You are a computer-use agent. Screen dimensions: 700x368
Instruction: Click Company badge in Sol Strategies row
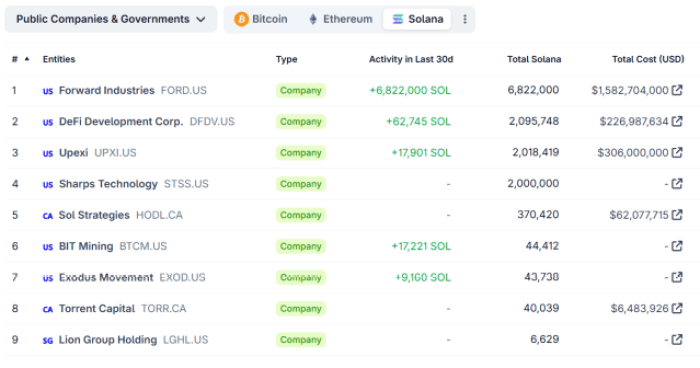(x=300, y=215)
